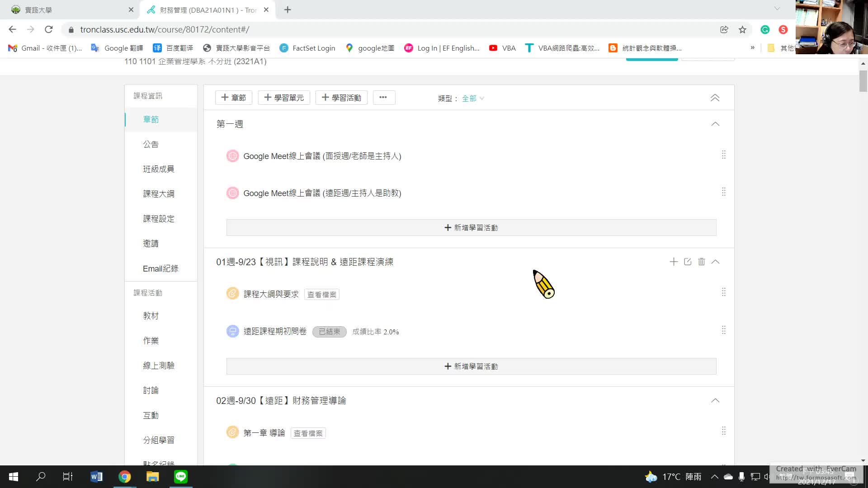The width and height of the screenshot is (868, 488).
Task: Bookmark this page with the star icon
Action: coord(742,29)
